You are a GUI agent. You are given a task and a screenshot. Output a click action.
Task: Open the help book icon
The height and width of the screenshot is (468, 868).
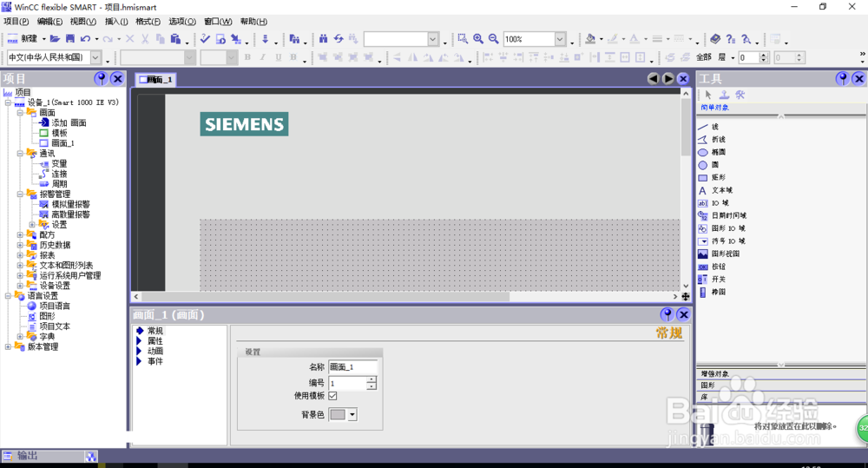tap(715, 39)
